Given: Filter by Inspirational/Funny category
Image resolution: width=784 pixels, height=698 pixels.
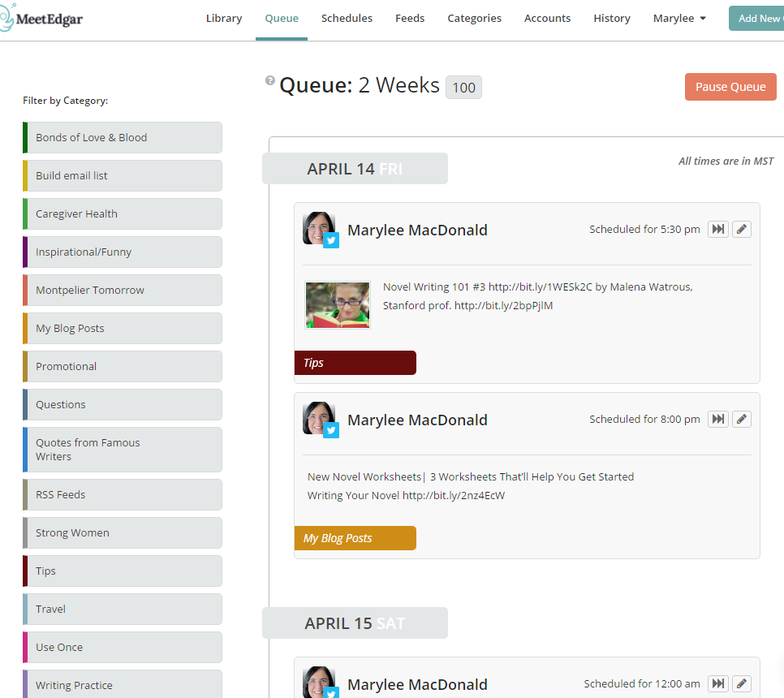Looking at the screenshot, I should (x=123, y=252).
